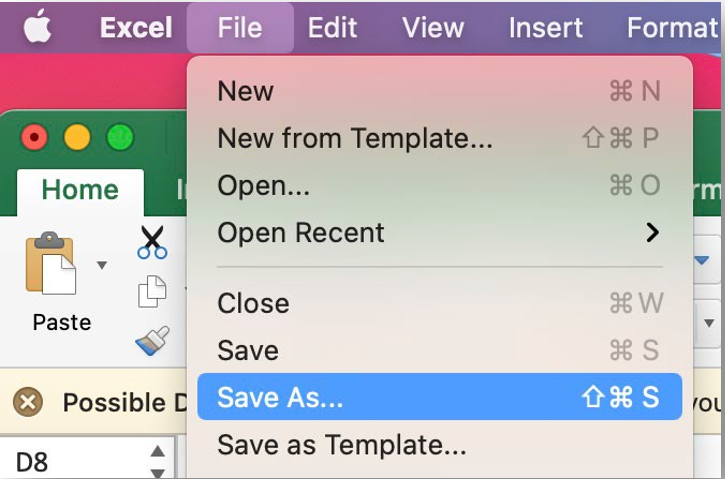Choose New from Template option
Screen dimensions: 725x479
point(355,139)
